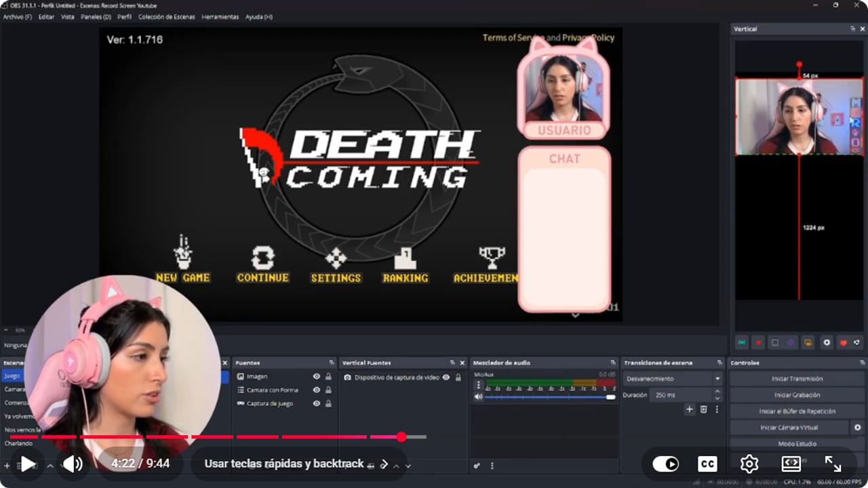This screenshot has width=868, height=488.
Task: Undock the Mezclador de audio panel
Action: pyautogui.click(x=613, y=363)
